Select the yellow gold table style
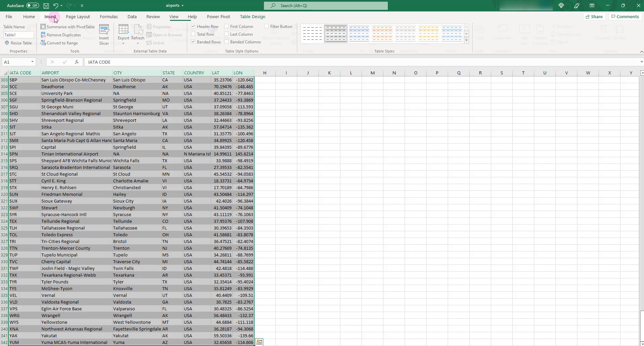Image resolution: width=644 pixels, height=346 pixels. pyautogui.click(x=429, y=33)
